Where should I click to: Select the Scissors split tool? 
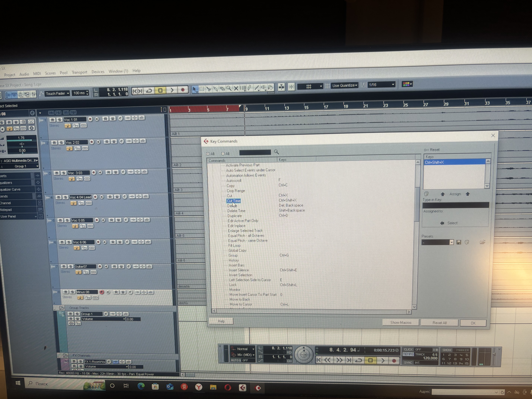209,89
